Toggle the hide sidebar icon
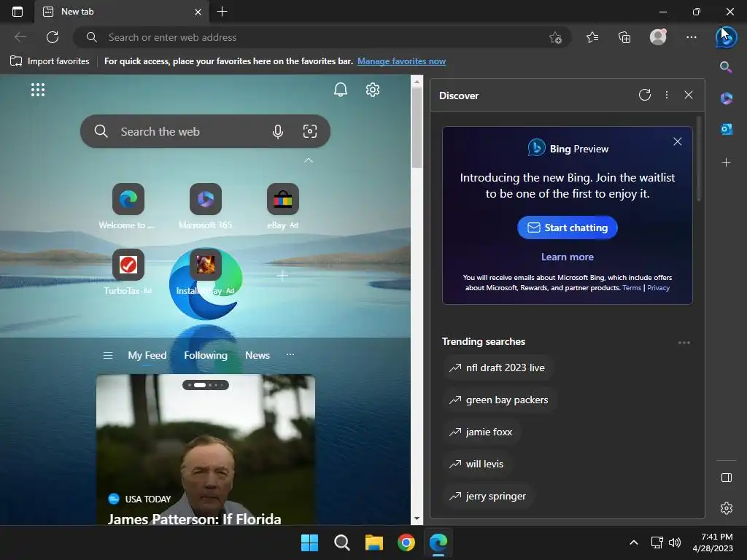747x560 pixels. point(726,478)
